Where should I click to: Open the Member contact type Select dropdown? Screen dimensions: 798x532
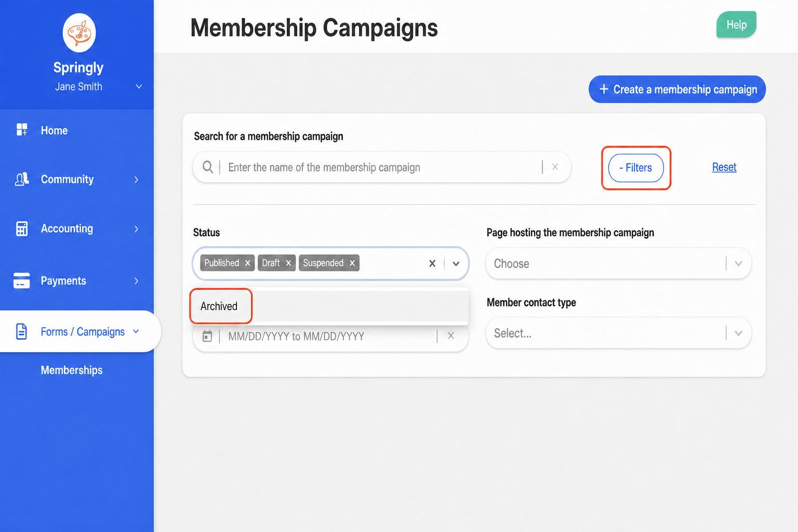click(619, 333)
